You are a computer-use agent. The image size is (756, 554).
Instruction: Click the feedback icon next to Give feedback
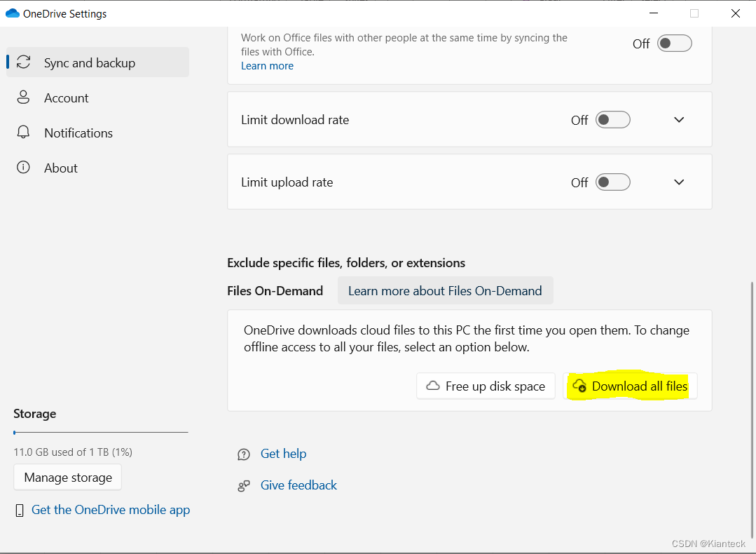tap(243, 485)
